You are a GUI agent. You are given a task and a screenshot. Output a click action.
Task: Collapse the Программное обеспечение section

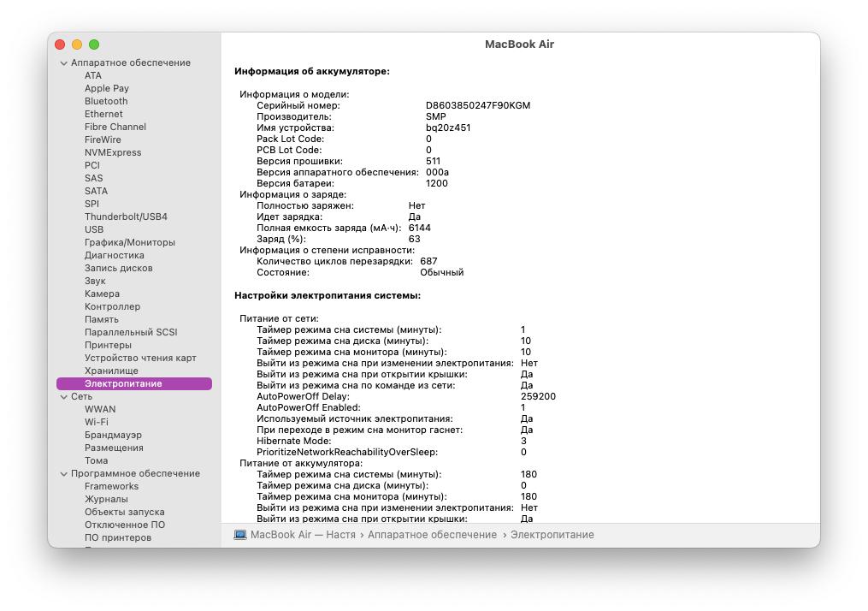63,474
